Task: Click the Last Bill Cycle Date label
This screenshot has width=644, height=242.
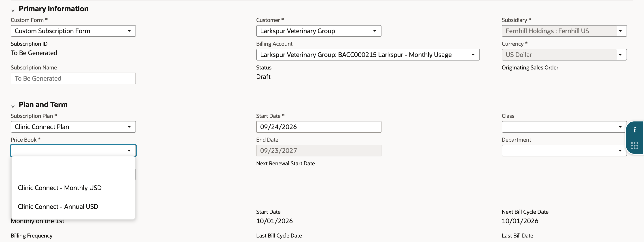Action: [x=279, y=236]
